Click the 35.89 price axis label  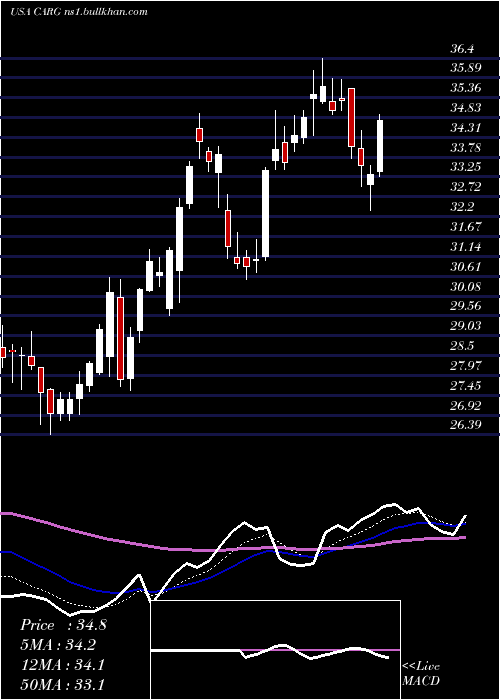(465, 68)
